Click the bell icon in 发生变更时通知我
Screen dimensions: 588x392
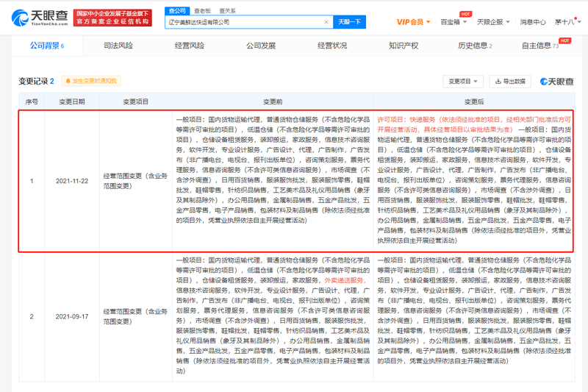(68, 81)
